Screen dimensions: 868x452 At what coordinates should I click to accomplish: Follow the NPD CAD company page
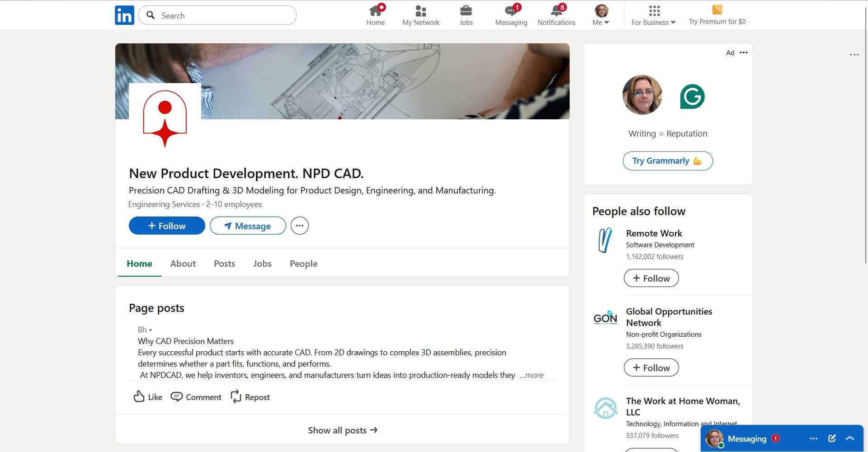coord(166,226)
